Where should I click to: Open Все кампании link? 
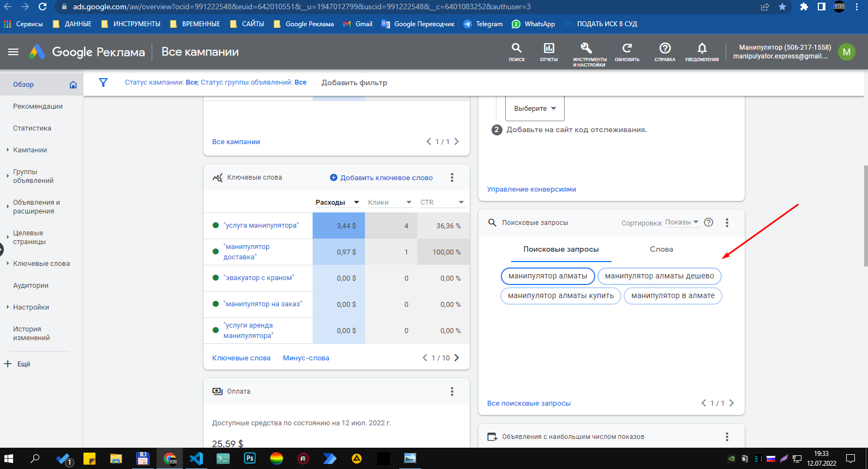(236, 141)
